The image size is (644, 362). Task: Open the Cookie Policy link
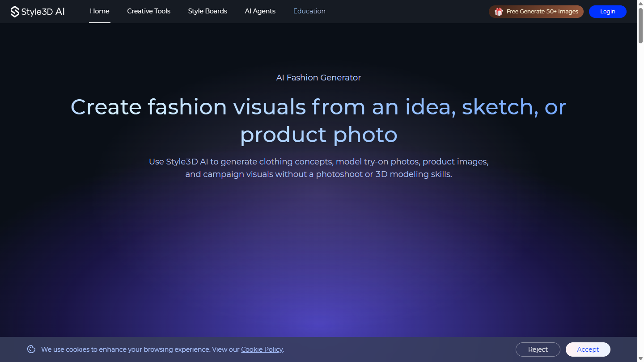[262, 349]
